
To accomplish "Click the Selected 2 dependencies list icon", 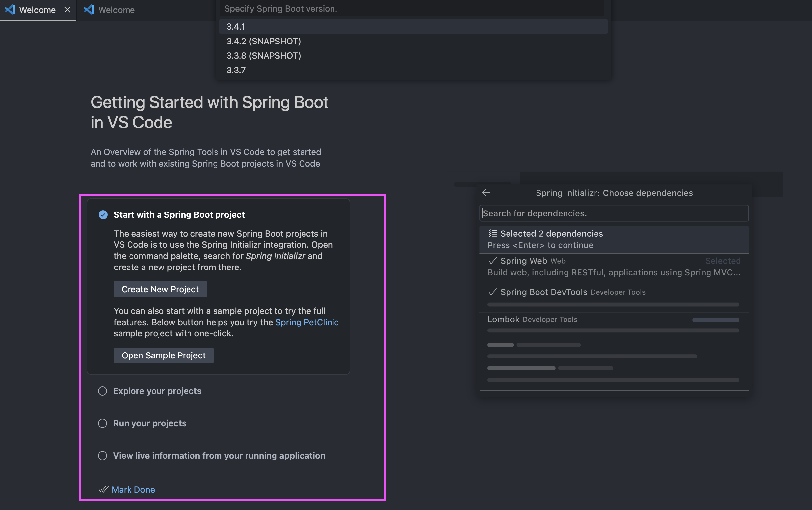I will tap(493, 233).
